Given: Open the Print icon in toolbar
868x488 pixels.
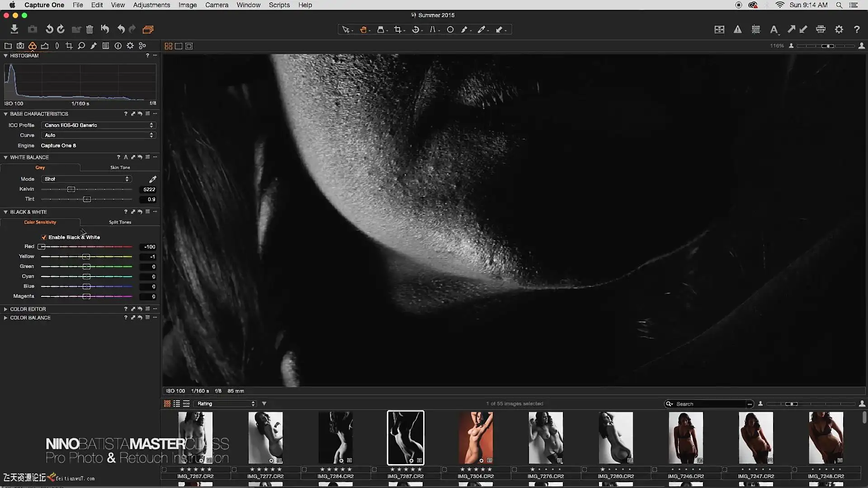Looking at the screenshot, I should click(821, 29).
